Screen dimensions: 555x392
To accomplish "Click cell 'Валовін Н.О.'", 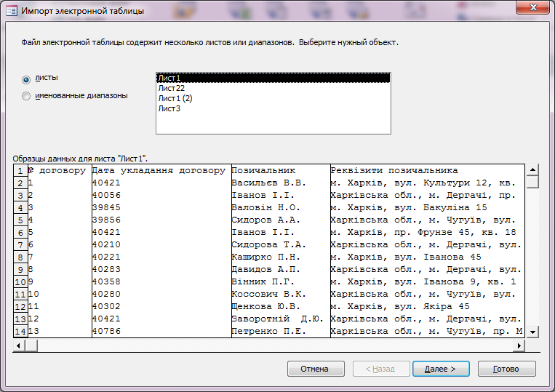I will pyautogui.click(x=281, y=208).
